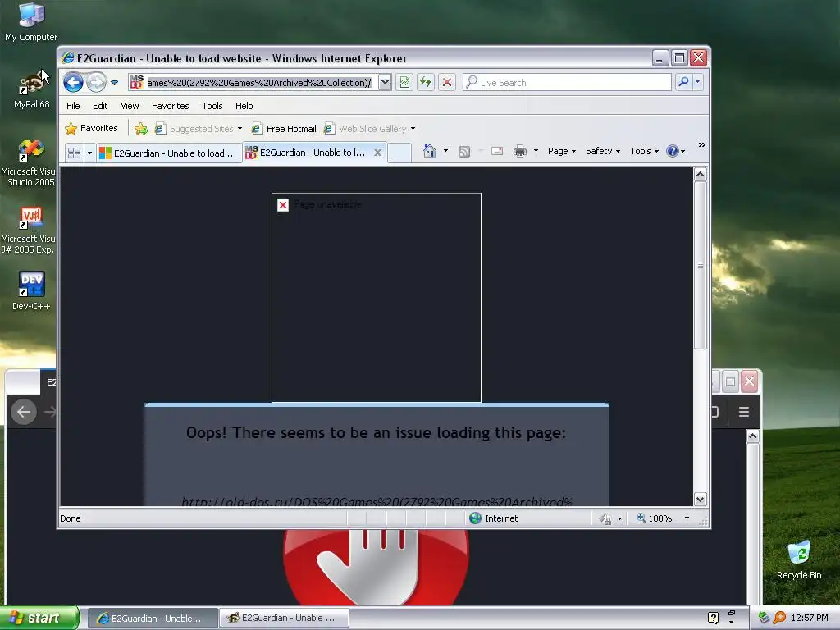Image resolution: width=840 pixels, height=630 pixels.
Task: Open Web Slice Gallery link
Action: click(365, 129)
